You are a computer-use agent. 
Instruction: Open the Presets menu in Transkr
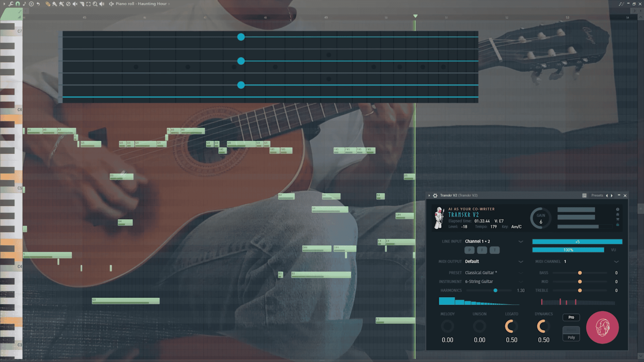pyautogui.click(x=597, y=195)
